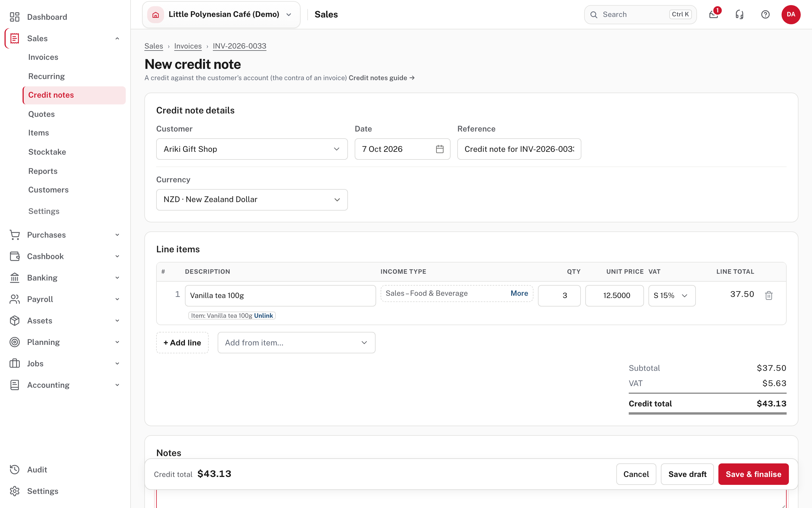Unlink the Vanilla tea 100g item
The height and width of the screenshot is (508, 812).
coord(263,316)
